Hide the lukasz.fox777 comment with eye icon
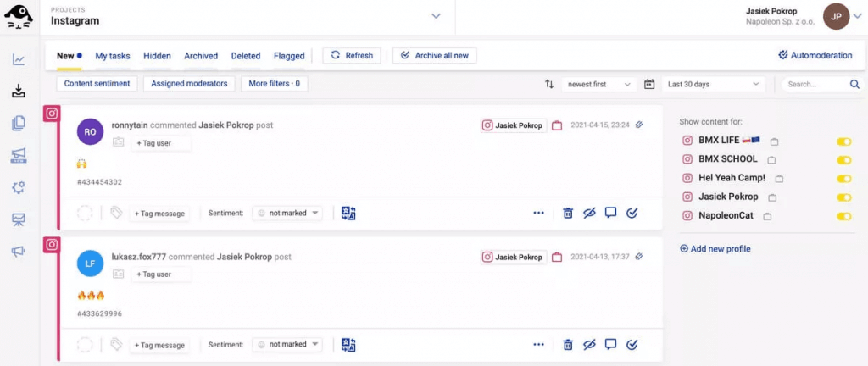Image resolution: width=868 pixels, height=366 pixels. (x=590, y=345)
